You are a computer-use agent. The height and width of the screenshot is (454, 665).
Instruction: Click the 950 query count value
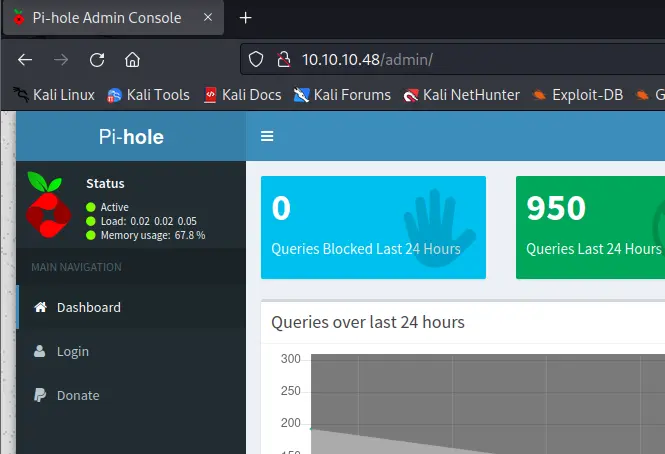pyautogui.click(x=556, y=208)
